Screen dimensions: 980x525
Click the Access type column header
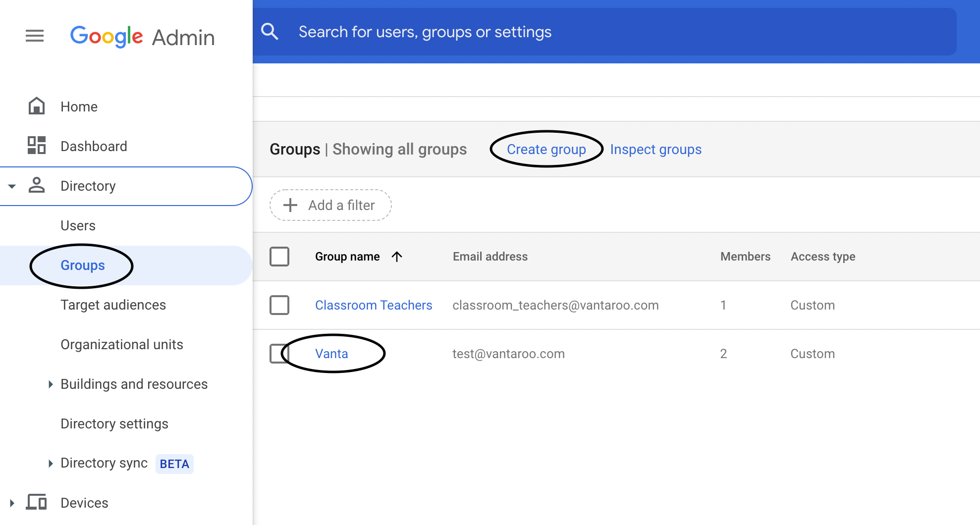pyautogui.click(x=823, y=257)
